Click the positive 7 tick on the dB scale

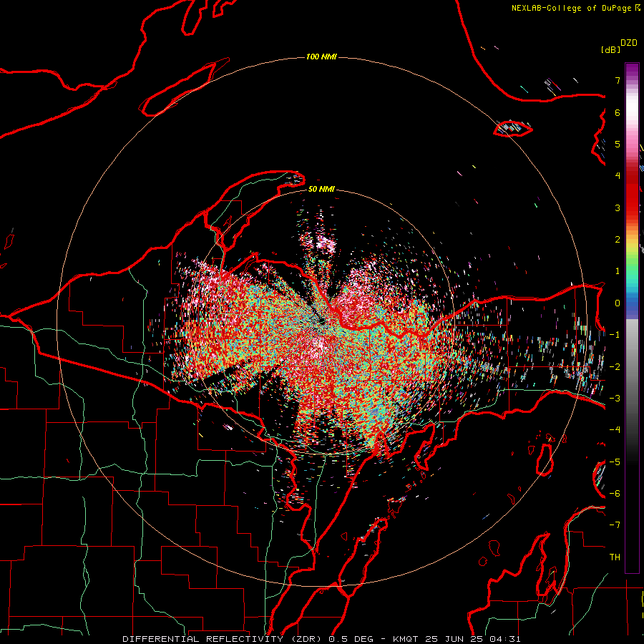618,80
